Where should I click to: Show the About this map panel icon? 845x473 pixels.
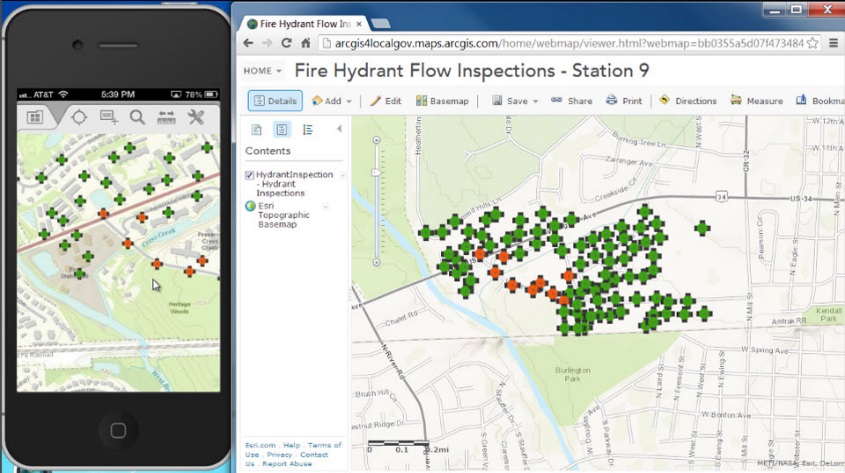[257, 129]
